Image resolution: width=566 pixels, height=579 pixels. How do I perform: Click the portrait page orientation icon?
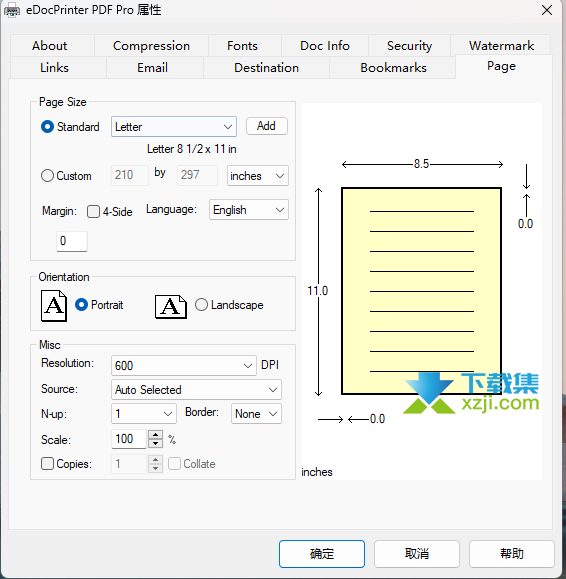click(x=54, y=306)
